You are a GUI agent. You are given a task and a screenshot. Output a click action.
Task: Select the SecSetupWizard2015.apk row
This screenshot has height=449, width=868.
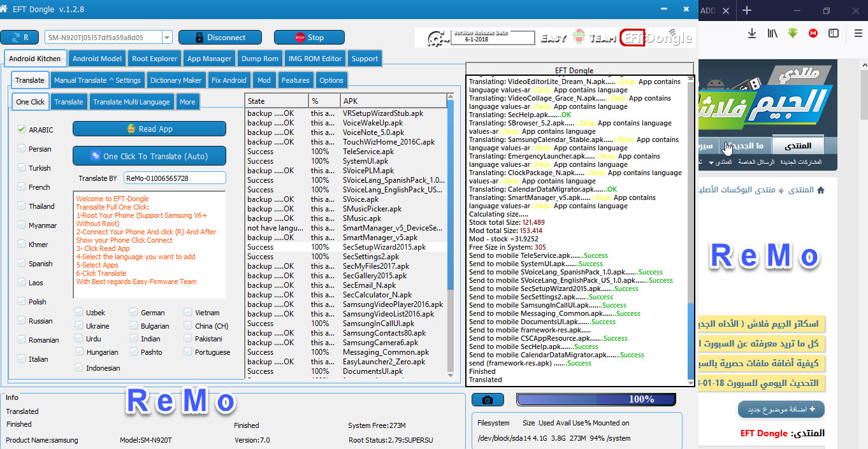pos(346,247)
